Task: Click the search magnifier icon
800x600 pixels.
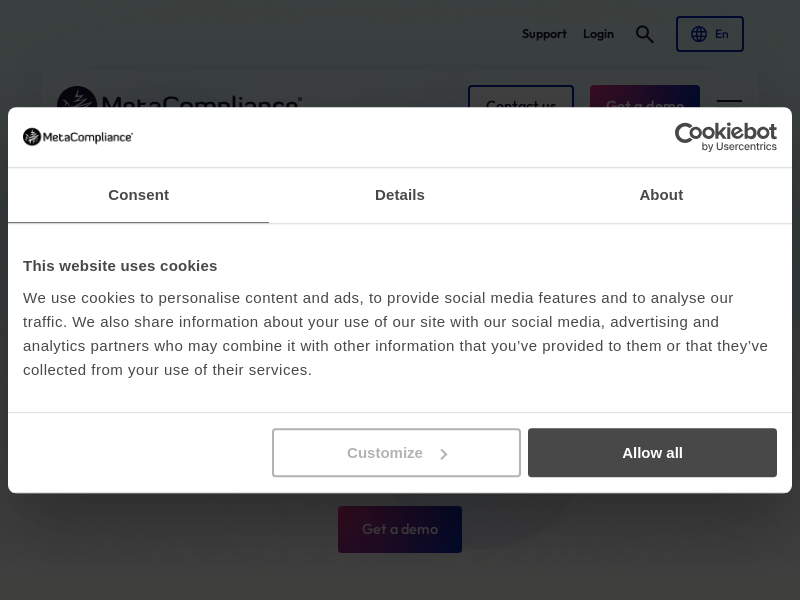Action: click(645, 34)
